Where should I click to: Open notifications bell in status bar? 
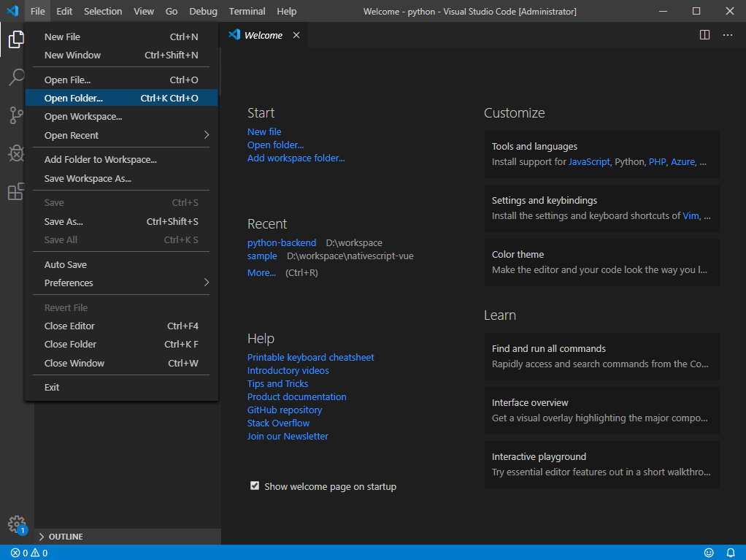point(730,553)
